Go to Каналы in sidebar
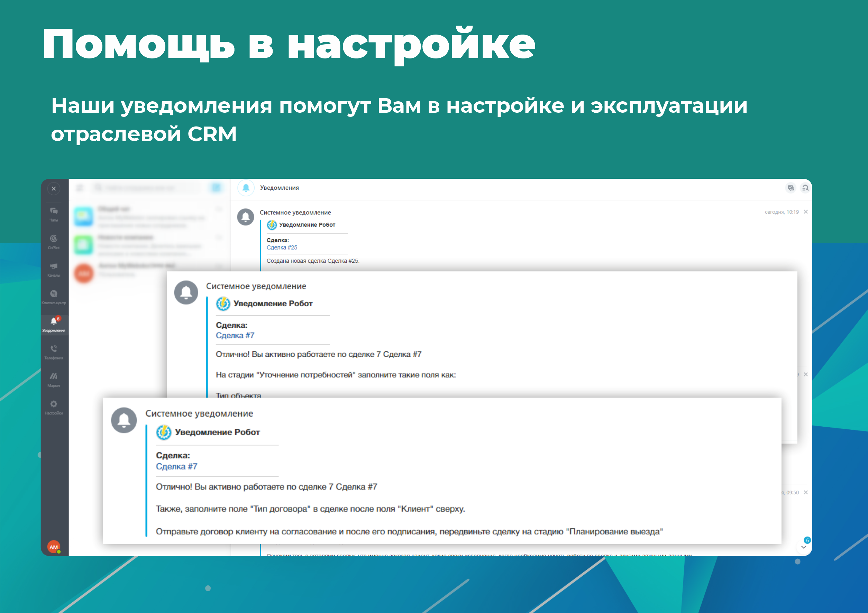 tap(54, 269)
